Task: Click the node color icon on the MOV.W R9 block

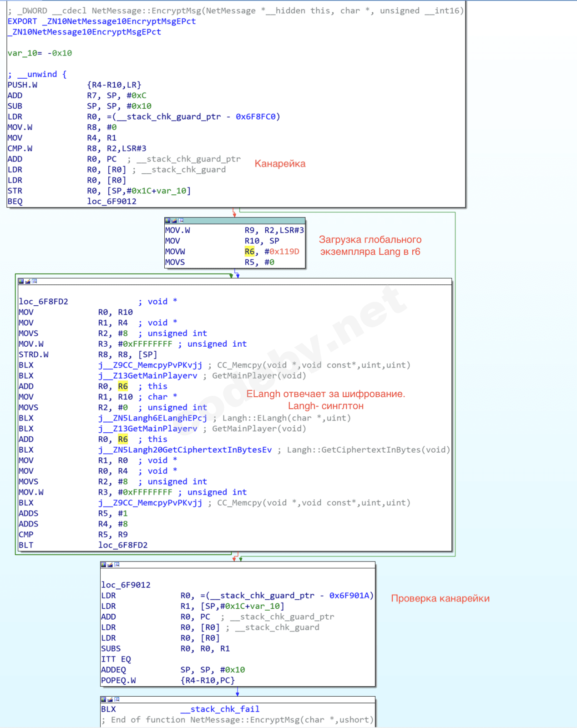Action: click(167, 221)
